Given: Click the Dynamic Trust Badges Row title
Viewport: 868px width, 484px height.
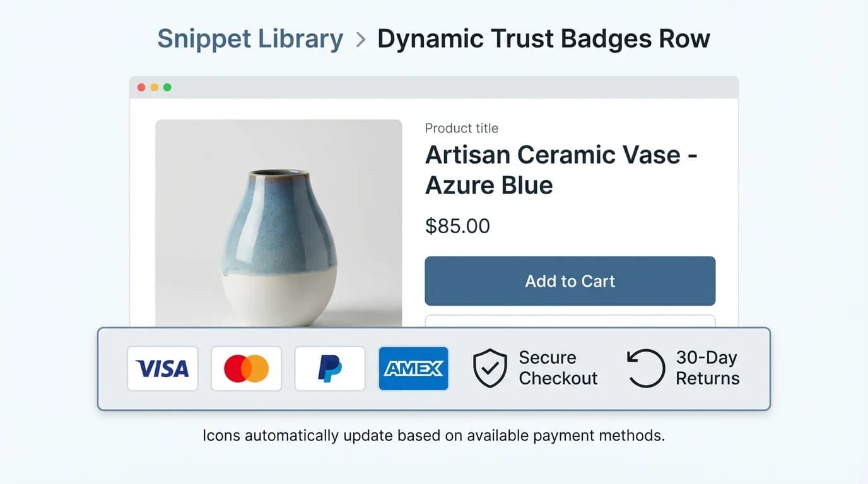Looking at the screenshot, I should click(544, 39).
